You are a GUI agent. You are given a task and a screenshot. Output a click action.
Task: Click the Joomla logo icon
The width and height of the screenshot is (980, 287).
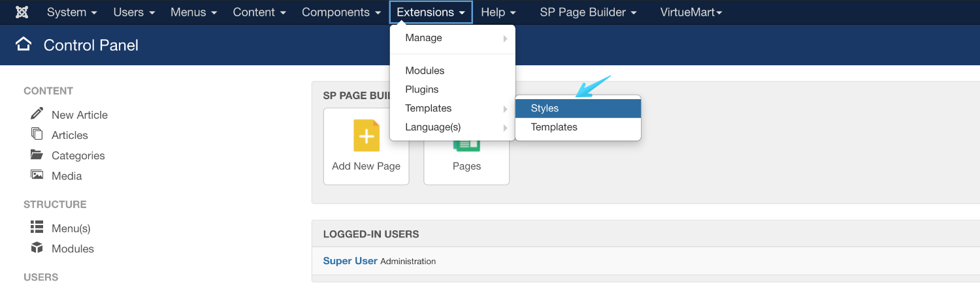point(22,12)
